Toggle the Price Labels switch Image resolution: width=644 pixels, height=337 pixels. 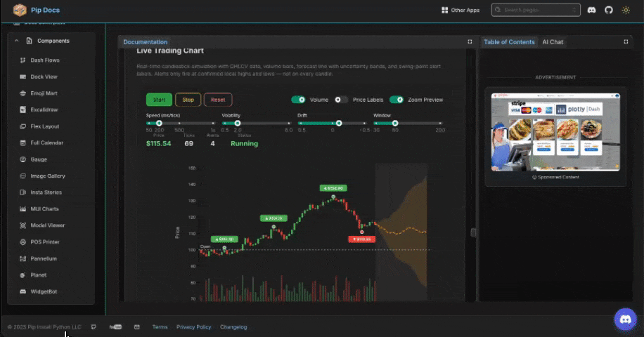pyautogui.click(x=341, y=100)
